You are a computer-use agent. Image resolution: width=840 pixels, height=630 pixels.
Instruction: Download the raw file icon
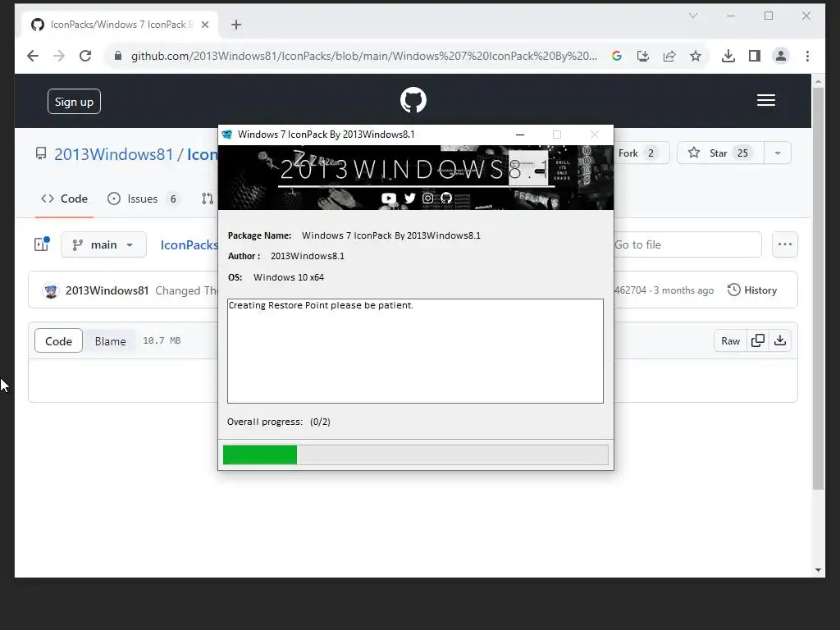(x=780, y=340)
